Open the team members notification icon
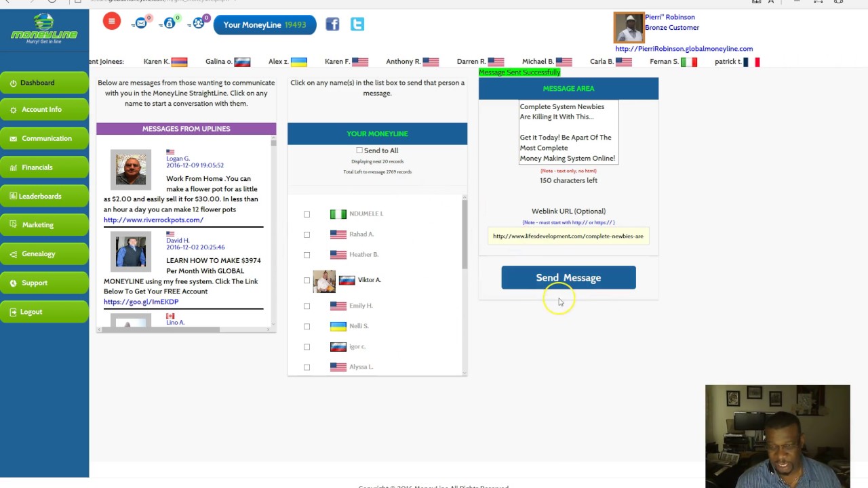This screenshot has height=488, width=868. point(198,23)
